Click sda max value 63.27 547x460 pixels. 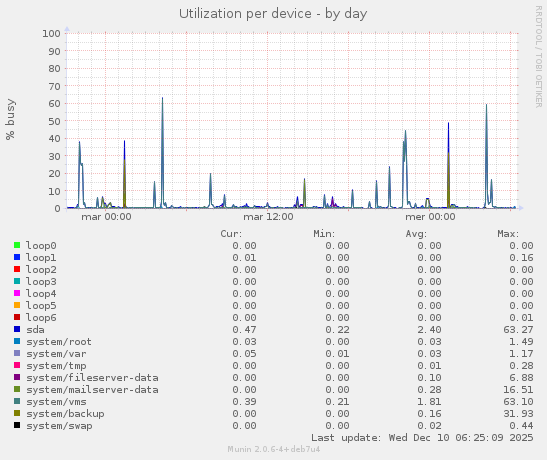coord(518,330)
